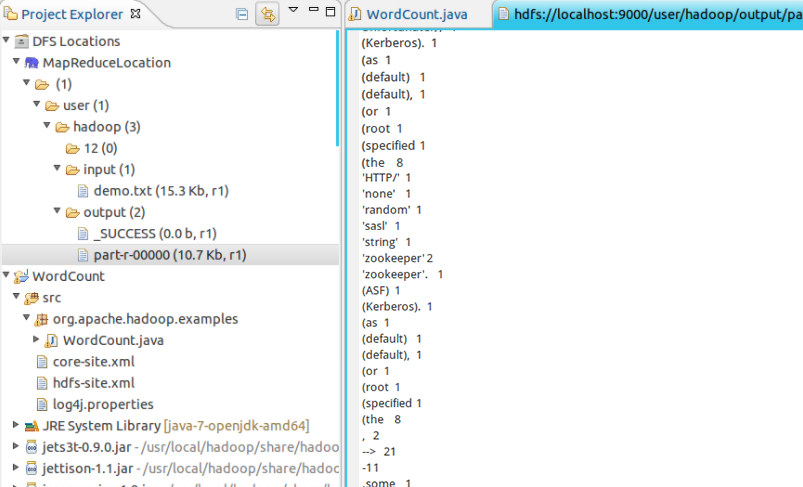Click the jettison-1.1.jar icon
Screen dimensions: 803x487
[32, 469]
